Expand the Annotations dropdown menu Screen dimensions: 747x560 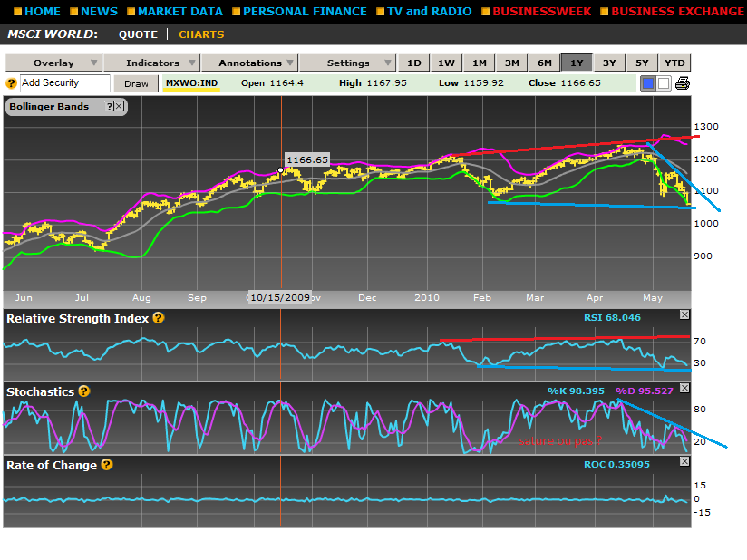tap(249, 63)
